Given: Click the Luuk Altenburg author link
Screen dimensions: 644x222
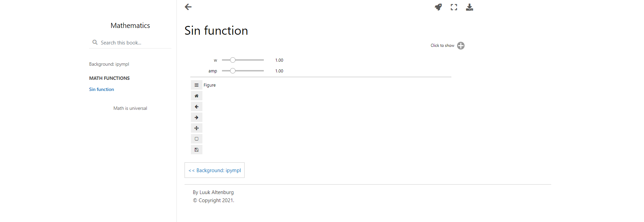Looking at the screenshot, I should tap(216, 192).
